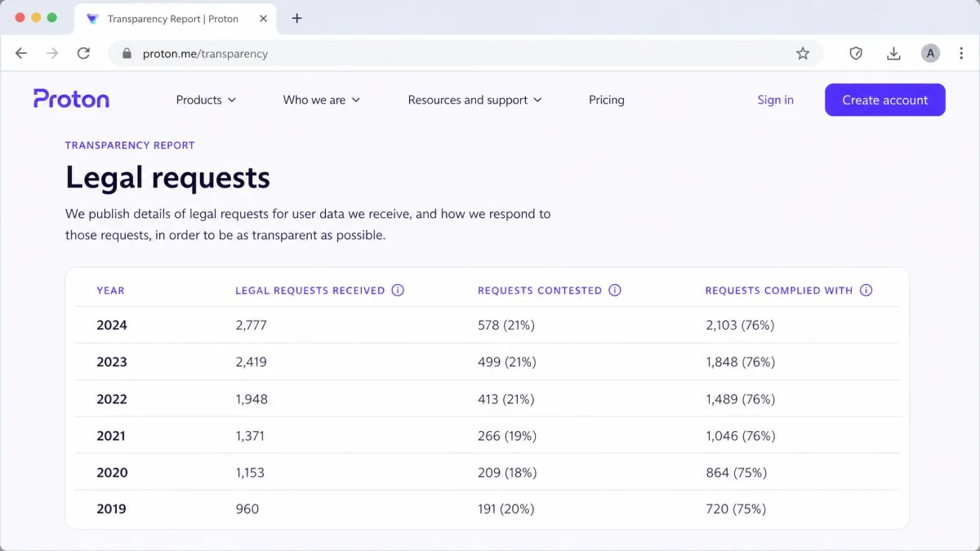Image resolution: width=980 pixels, height=551 pixels.
Task: Click the Proton logo in the header
Action: tap(71, 99)
